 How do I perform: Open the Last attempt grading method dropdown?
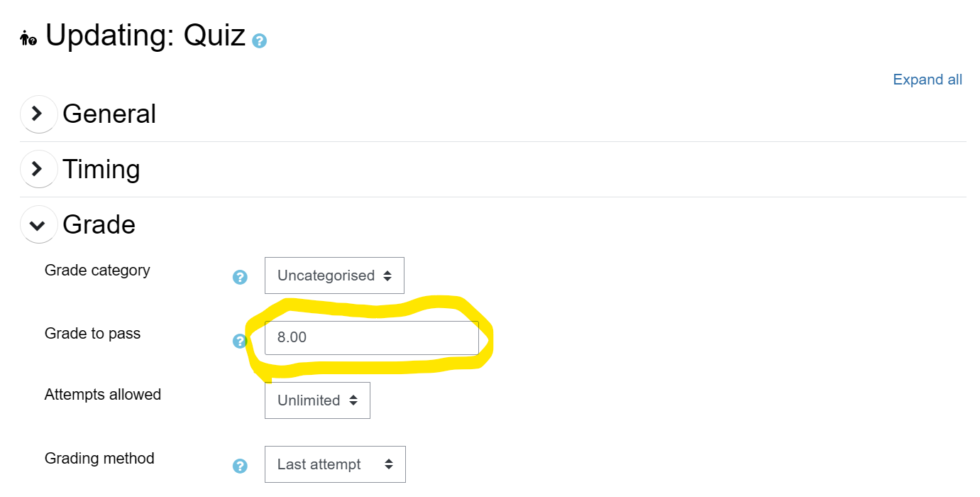335,464
